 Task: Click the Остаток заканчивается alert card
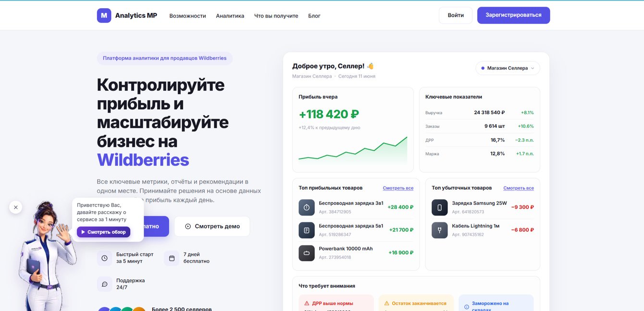(416, 303)
